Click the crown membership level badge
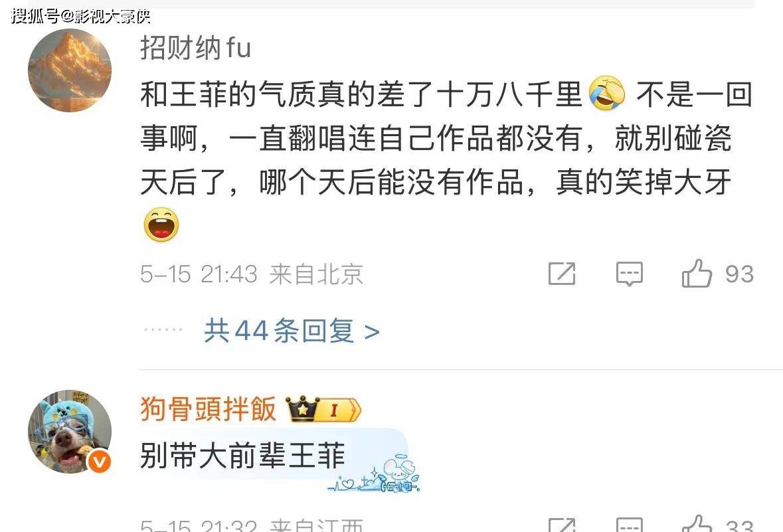The height and width of the screenshot is (532, 783). [x=323, y=409]
